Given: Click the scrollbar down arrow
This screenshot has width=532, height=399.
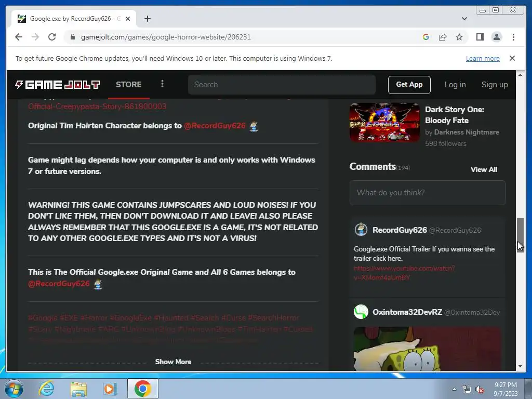Looking at the screenshot, I should click(x=520, y=366).
